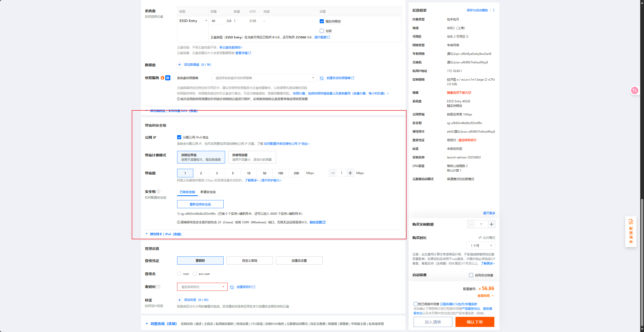The image size is (644, 332).
Task: Click the reselect security group button
Action: click(200, 204)
